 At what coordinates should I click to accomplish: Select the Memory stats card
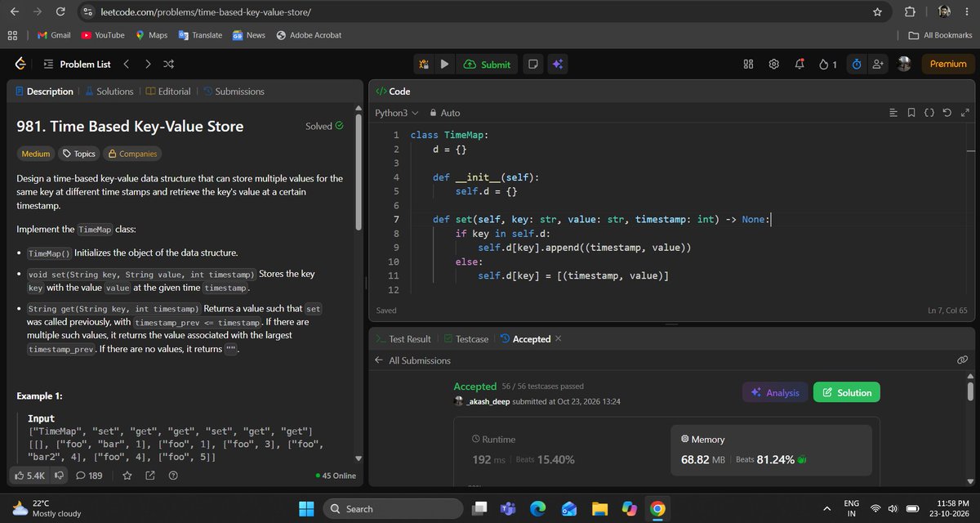771,449
